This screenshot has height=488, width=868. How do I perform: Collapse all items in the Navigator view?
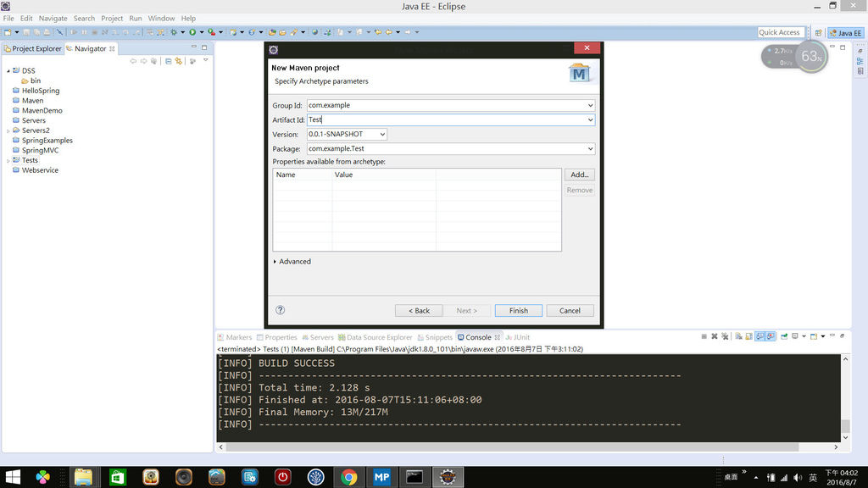(168, 61)
